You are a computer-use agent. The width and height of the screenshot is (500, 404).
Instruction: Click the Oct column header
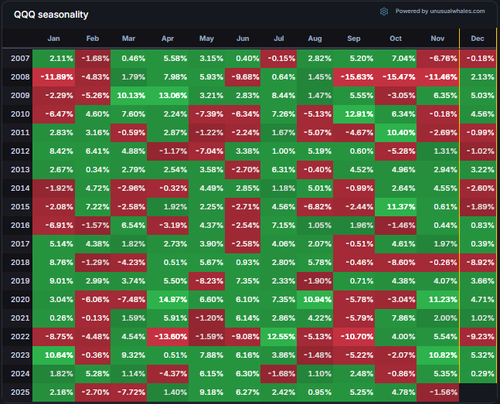click(396, 39)
